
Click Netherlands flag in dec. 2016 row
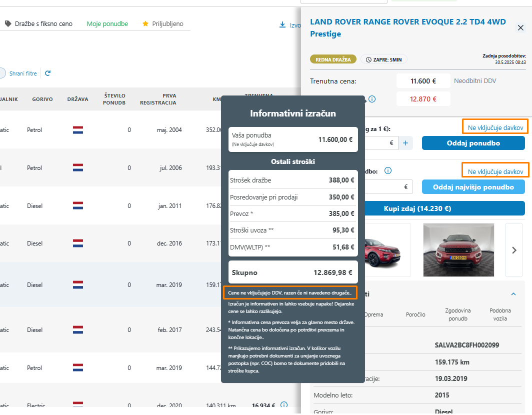[x=78, y=243]
